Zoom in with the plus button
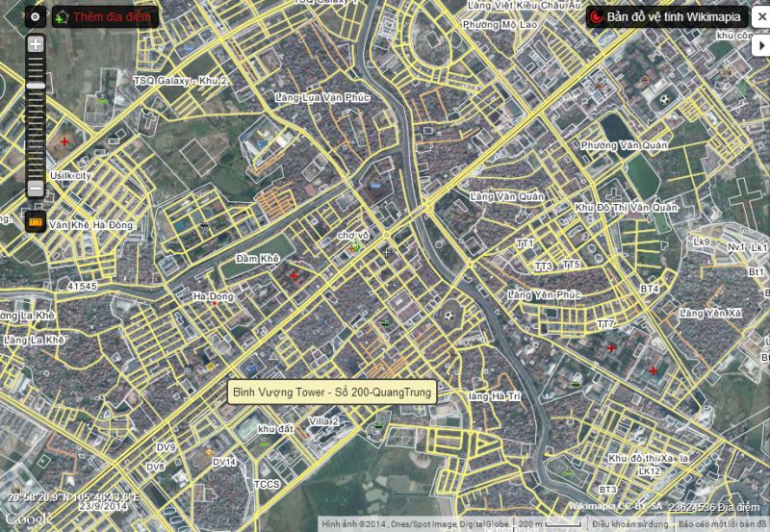Viewport: 770px width, 532px height. [36, 44]
